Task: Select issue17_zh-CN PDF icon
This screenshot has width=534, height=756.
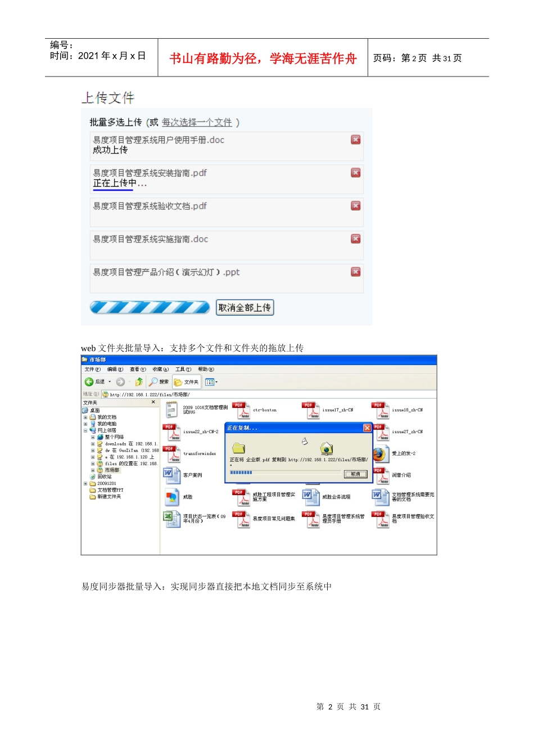Action: (x=310, y=410)
